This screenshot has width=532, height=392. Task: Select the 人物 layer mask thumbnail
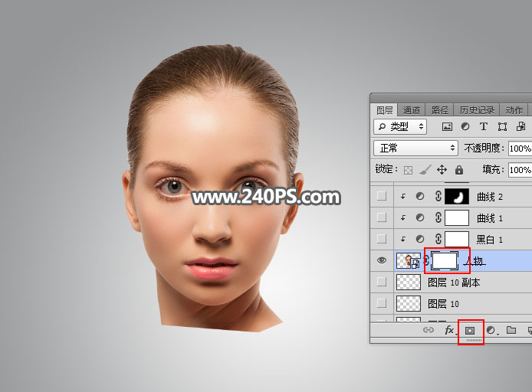pos(445,261)
